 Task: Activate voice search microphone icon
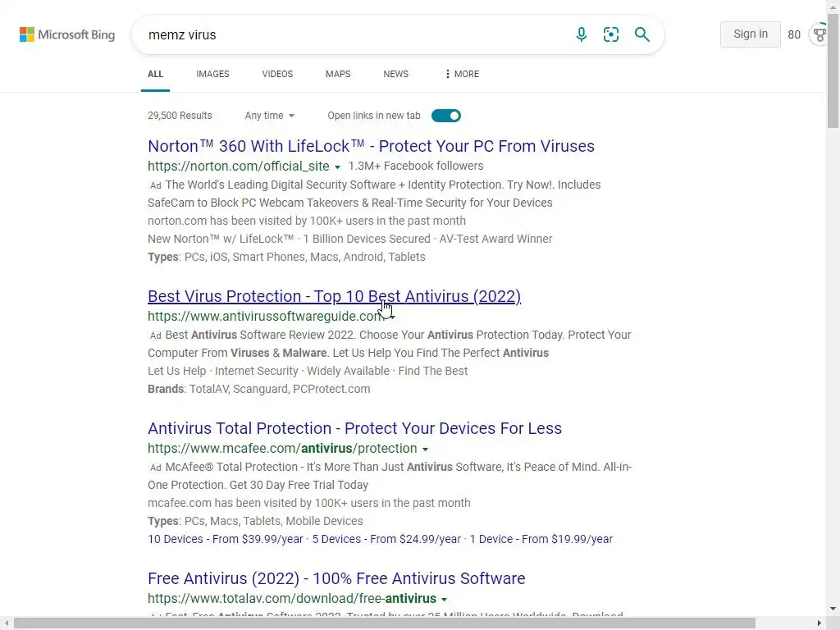point(582,34)
